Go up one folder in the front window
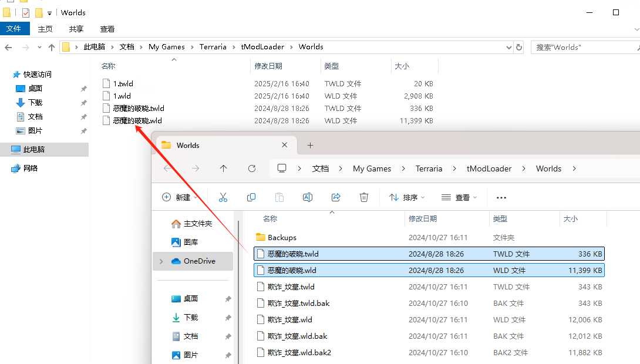 click(x=223, y=168)
